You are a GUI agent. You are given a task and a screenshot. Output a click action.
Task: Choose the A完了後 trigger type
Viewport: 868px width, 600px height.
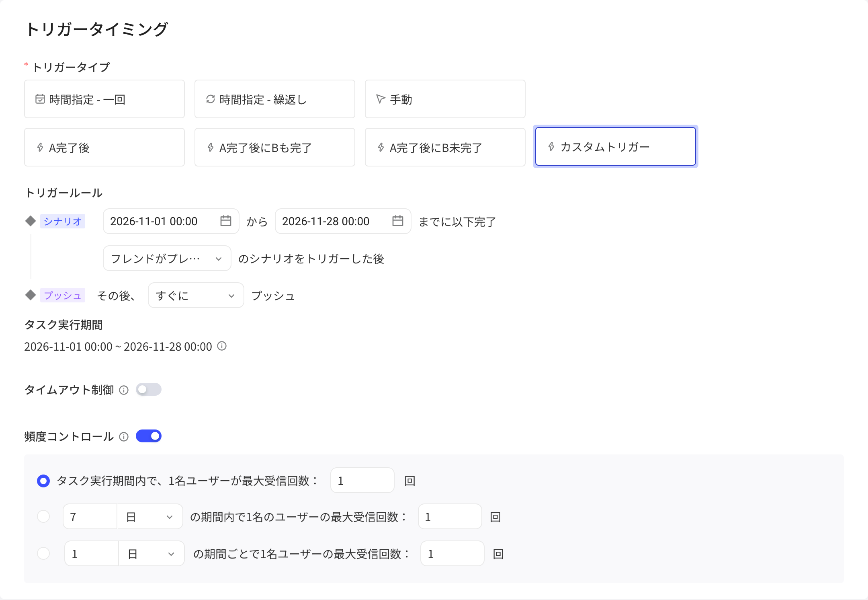104,147
